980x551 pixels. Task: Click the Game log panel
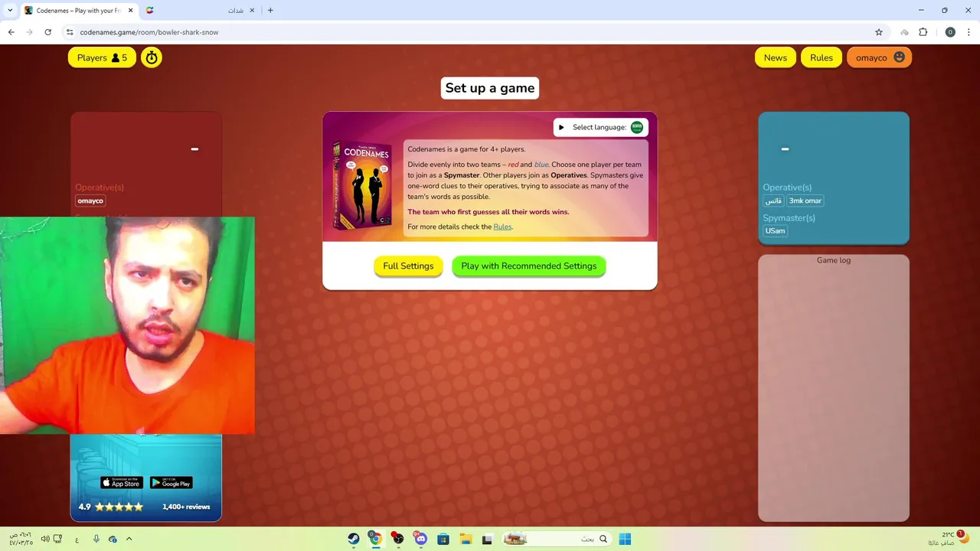(x=834, y=388)
